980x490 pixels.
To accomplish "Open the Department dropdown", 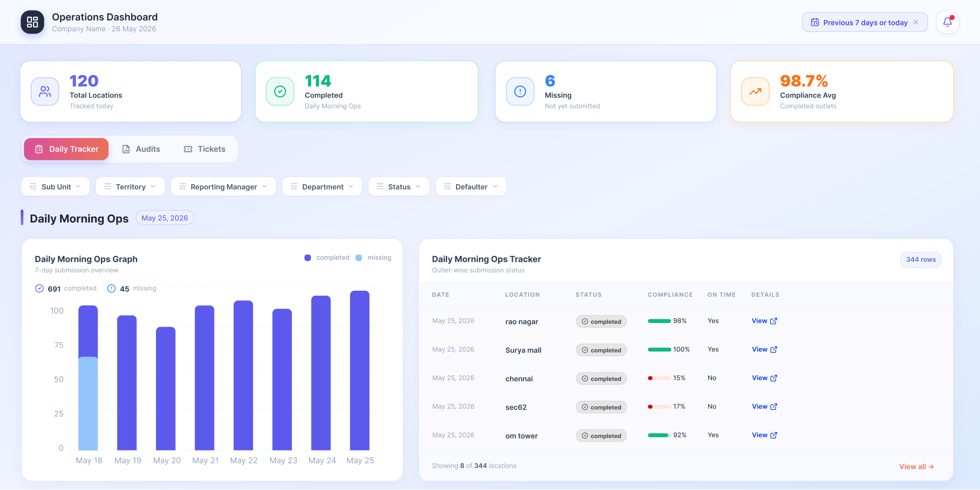I will 322,187.
